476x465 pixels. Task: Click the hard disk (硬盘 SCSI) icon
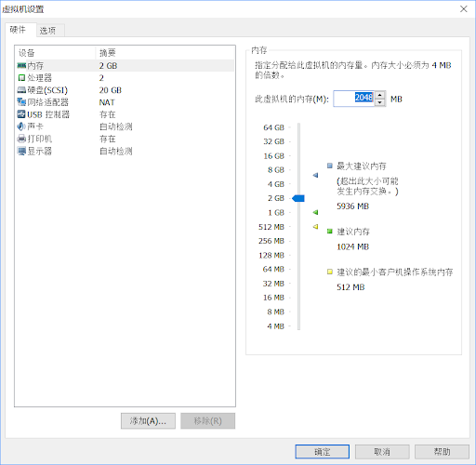(21, 90)
